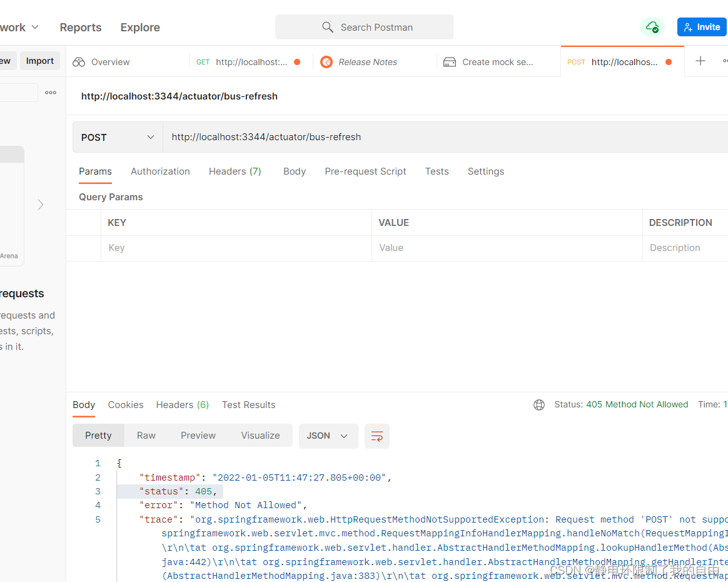
Task: Click unsaved dot on GET tab
Action: (x=297, y=62)
